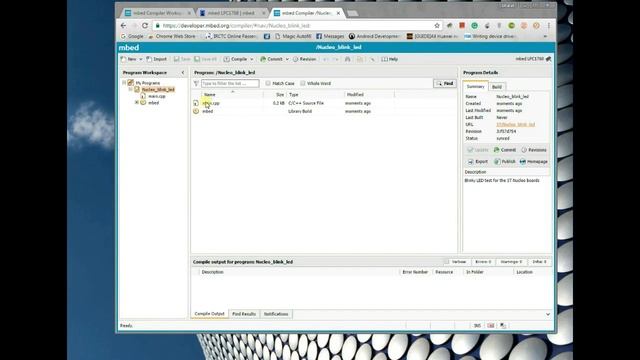
Task: Click the Save All toolbar icon
Action: pos(206,59)
